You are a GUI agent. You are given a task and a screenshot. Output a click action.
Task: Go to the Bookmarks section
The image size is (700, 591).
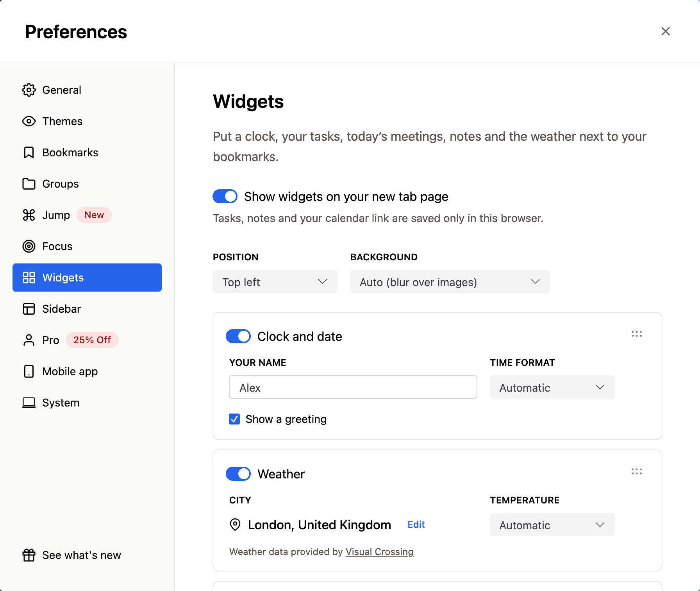[x=87, y=152]
